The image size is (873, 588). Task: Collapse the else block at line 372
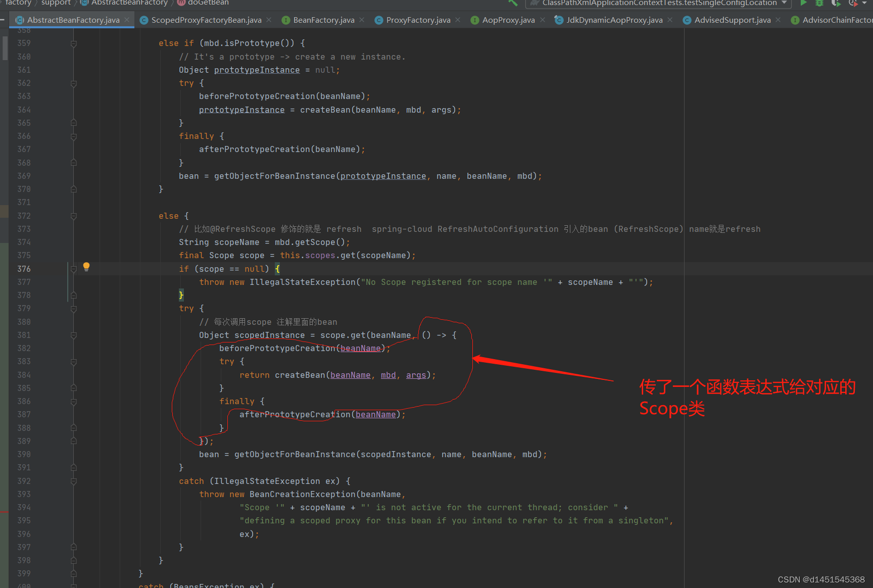(74, 216)
